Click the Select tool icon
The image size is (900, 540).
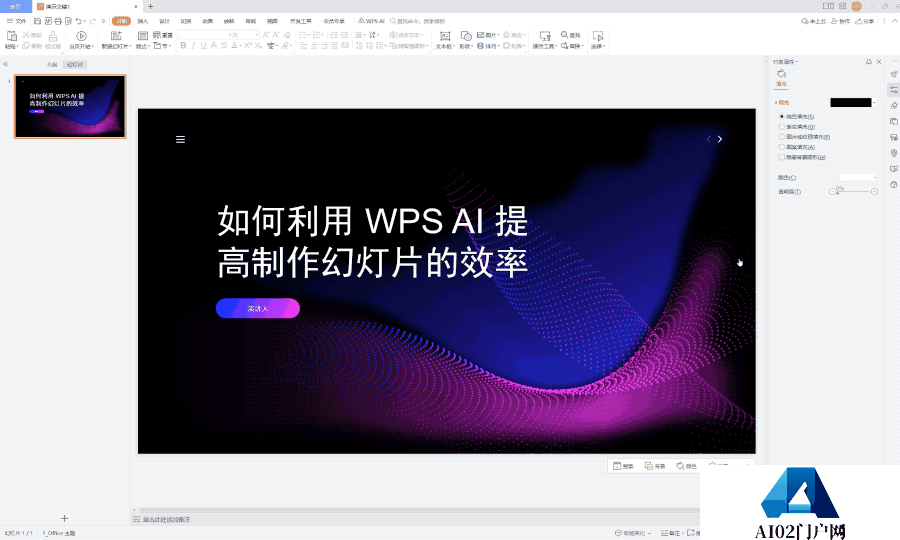(598, 36)
